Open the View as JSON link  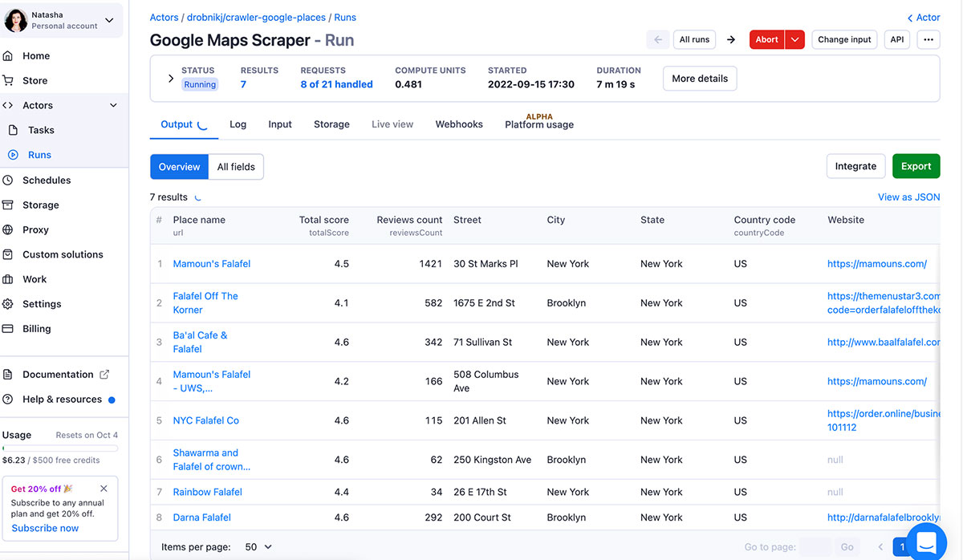pyautogui.click(x=908, y=197)
